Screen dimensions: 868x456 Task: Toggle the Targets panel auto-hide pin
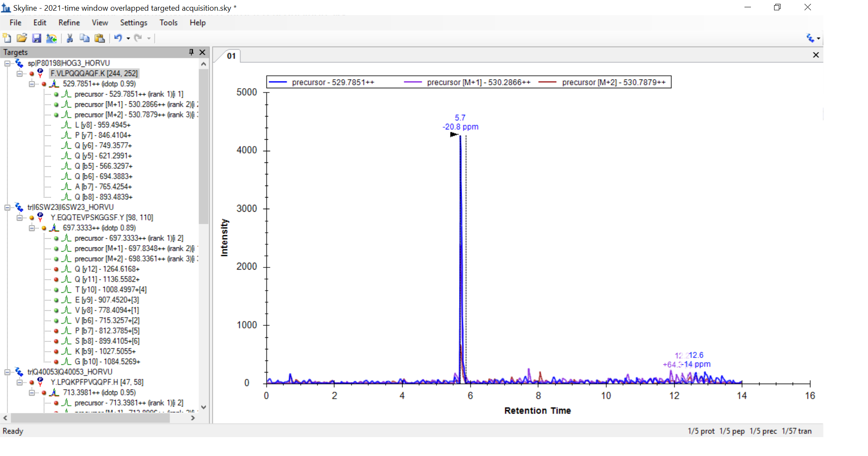pos(191,52)
